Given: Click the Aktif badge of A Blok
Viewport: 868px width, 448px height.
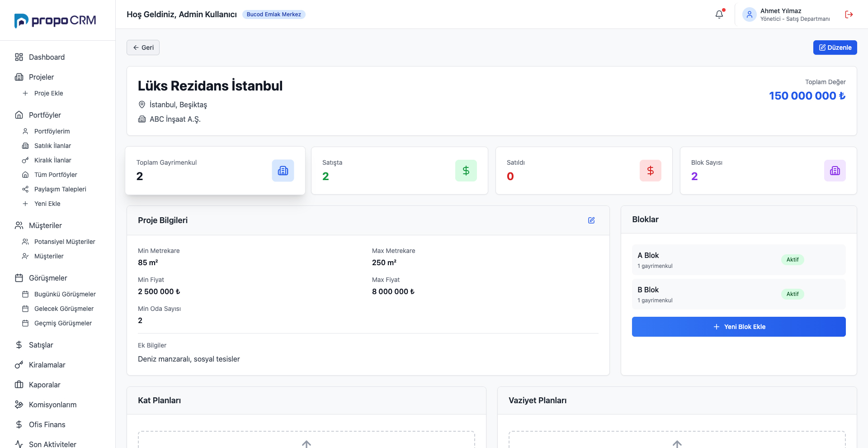Looking at the screenshot, I should coord(793,260).
